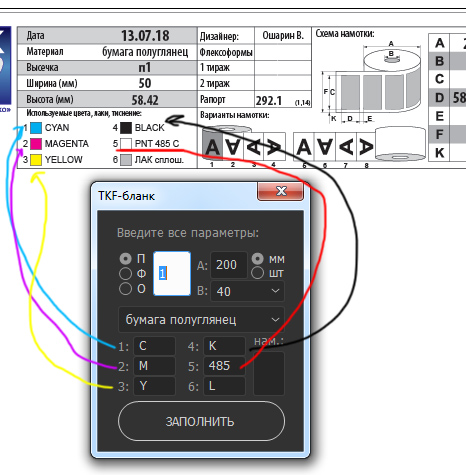Select the мм unit radio button

[258, 259]
